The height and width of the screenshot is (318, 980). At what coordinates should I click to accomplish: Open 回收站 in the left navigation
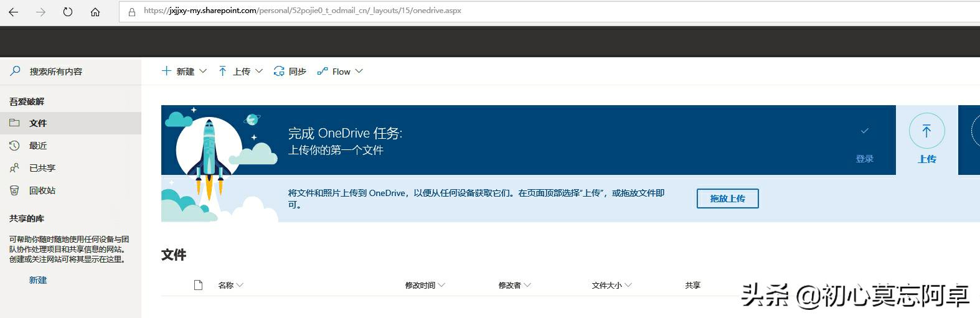click(70, 190)
